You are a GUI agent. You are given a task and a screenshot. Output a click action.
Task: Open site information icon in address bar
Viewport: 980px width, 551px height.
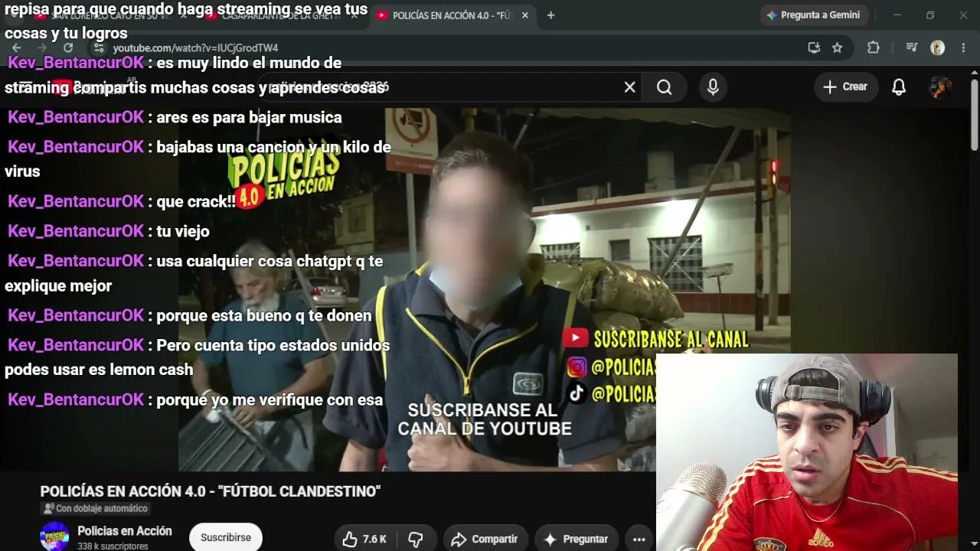pos(99,47)
